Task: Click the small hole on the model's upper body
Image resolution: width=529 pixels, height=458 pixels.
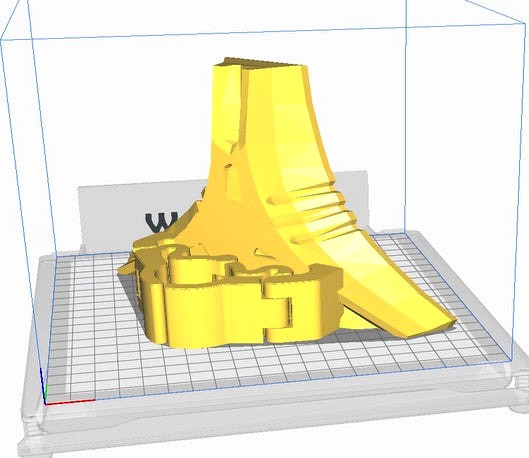Action: (229, 166)
